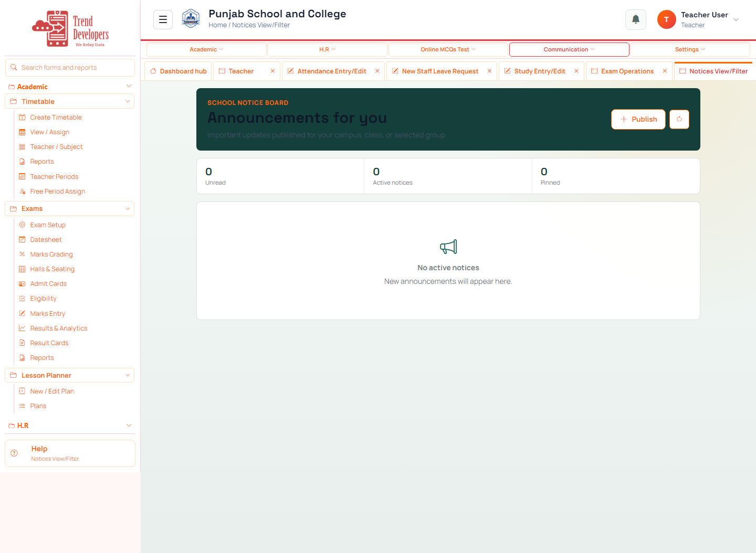Open the Academic top menu dropdown
This screenshot has width=756, height=553.
coord(206,49)
